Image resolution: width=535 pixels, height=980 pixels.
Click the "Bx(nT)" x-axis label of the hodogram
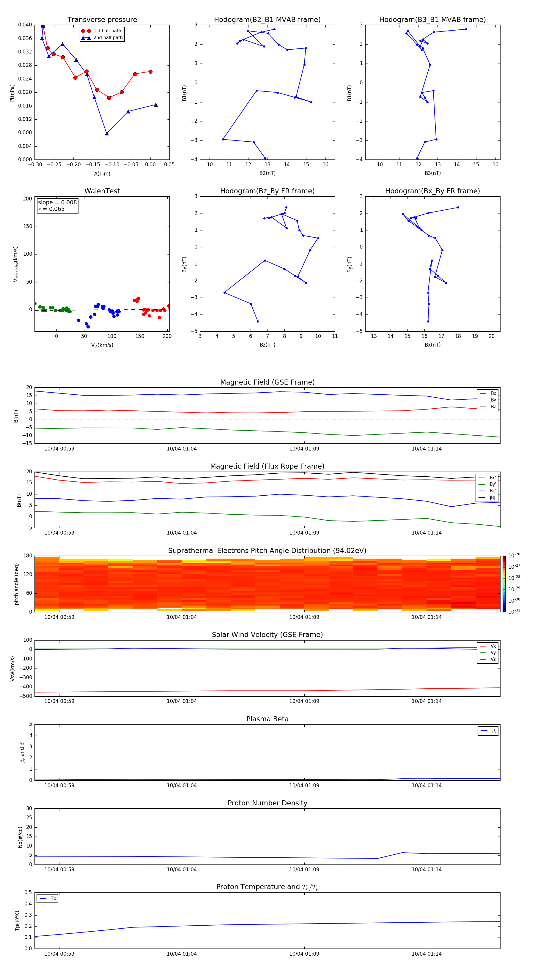tap(432, 345)
